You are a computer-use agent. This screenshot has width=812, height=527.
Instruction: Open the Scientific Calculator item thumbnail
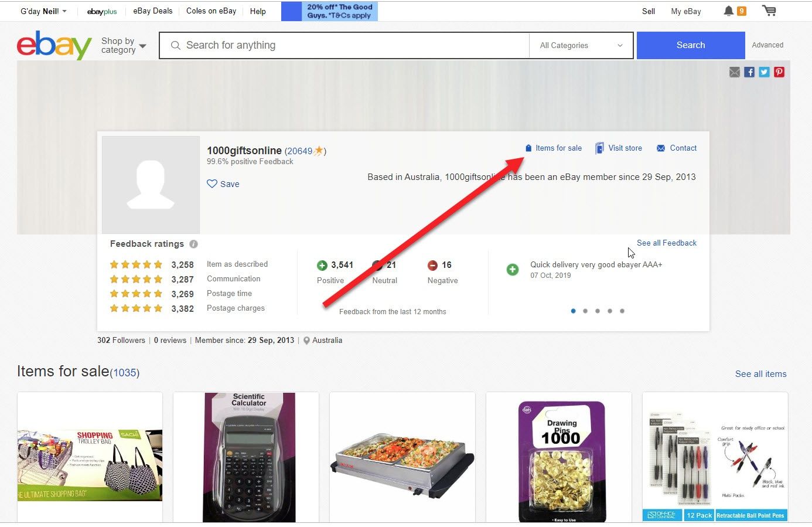(x=246, y=457)
